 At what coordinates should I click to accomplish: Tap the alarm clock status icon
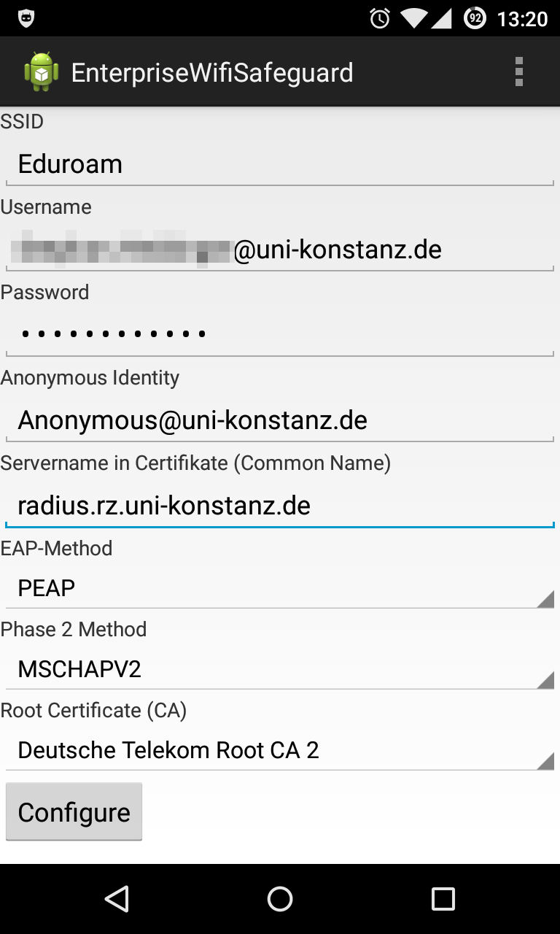point(380,18)
